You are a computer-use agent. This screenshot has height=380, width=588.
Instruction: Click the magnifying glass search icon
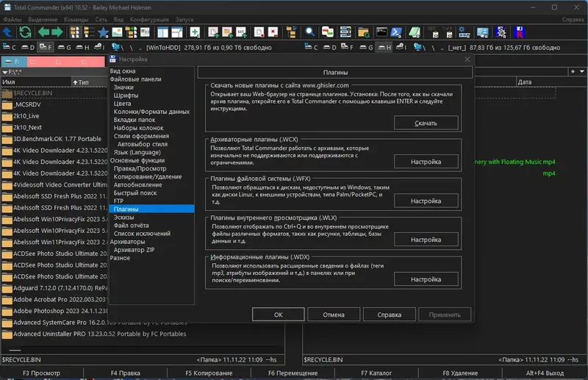tap(309, 32)
